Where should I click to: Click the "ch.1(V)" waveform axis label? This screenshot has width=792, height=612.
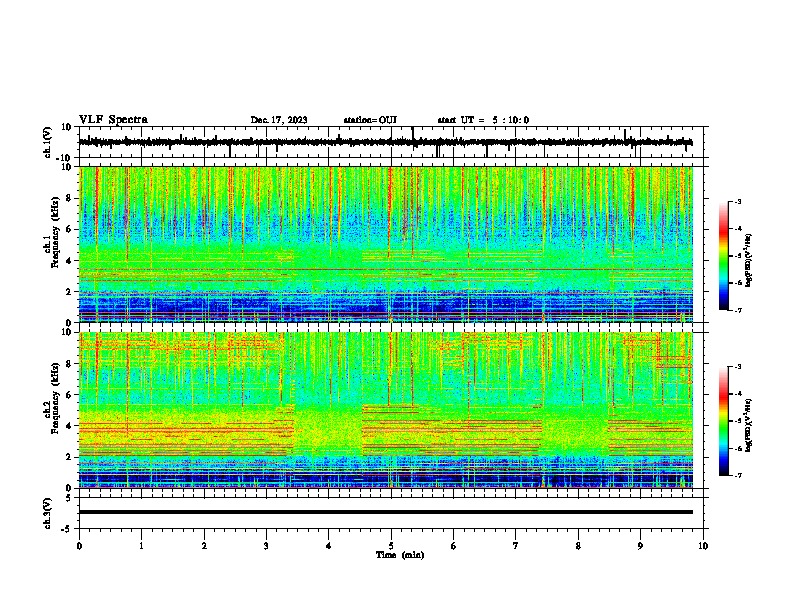[48, 142]
